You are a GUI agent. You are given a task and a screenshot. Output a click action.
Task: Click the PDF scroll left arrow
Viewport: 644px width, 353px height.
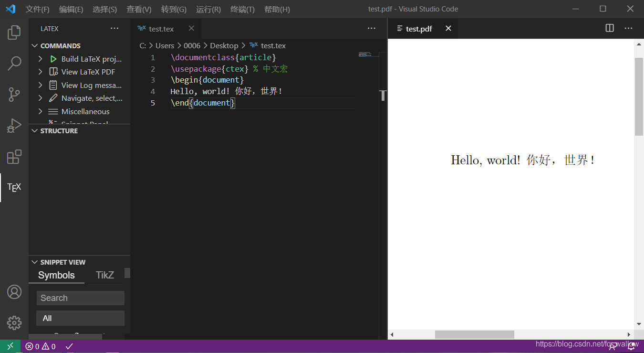[x=392, y=335]
